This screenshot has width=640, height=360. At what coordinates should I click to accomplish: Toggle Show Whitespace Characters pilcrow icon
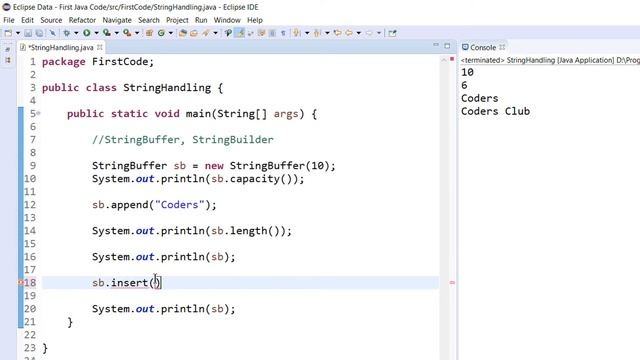coord(283,33)
